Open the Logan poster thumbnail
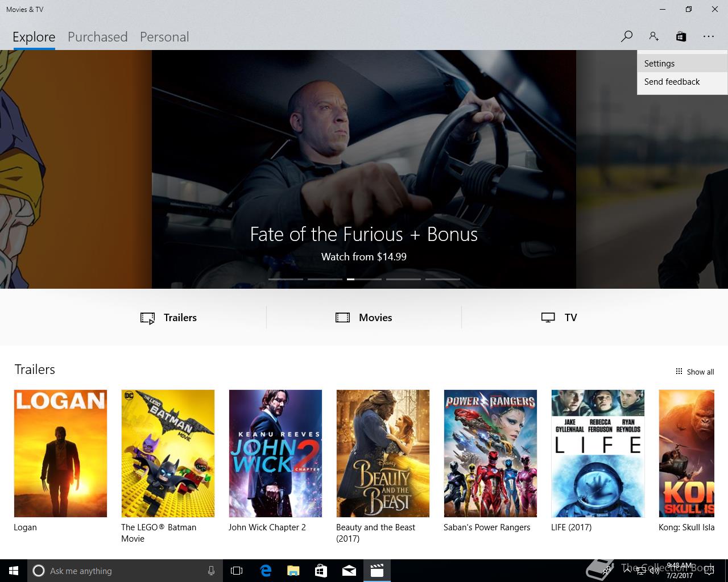The height and width of the screenshot is (582, 728). point(60,454)
